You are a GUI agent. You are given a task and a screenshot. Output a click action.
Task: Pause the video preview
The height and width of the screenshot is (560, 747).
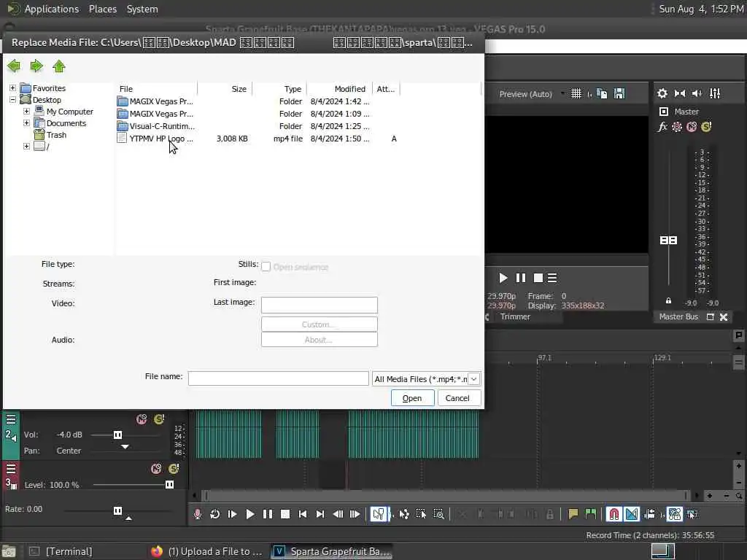coord(521,278)
